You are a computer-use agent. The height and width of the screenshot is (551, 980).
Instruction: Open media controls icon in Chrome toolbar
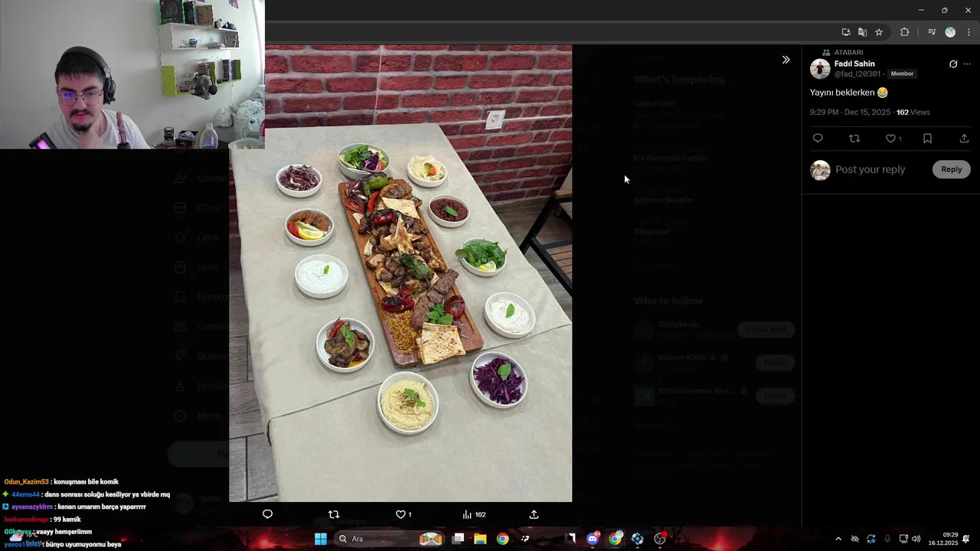point(932,32)
